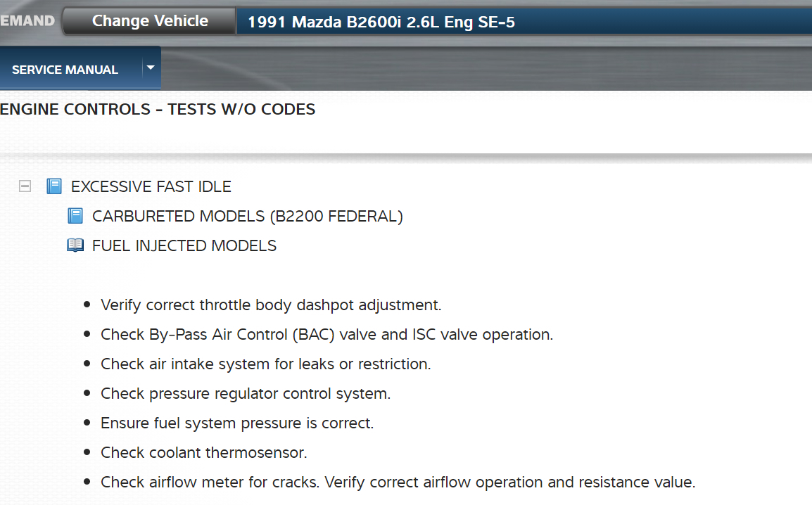812x505 pixels.
Task: Select the Excessive Fast Idle heading
Action: (x=151, y=186)
